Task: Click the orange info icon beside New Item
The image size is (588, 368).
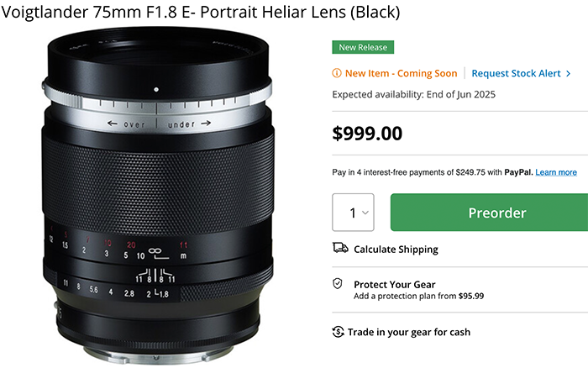Action: pyautogui.click(x=336, y=73)
